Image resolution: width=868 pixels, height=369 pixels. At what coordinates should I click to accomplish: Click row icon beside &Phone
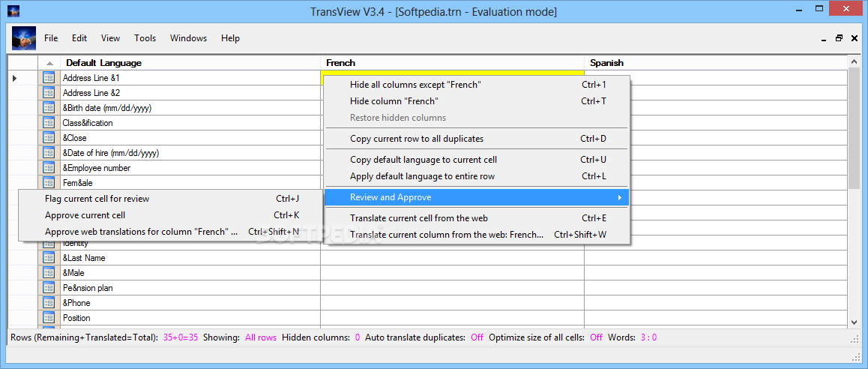tap(49, 302)
